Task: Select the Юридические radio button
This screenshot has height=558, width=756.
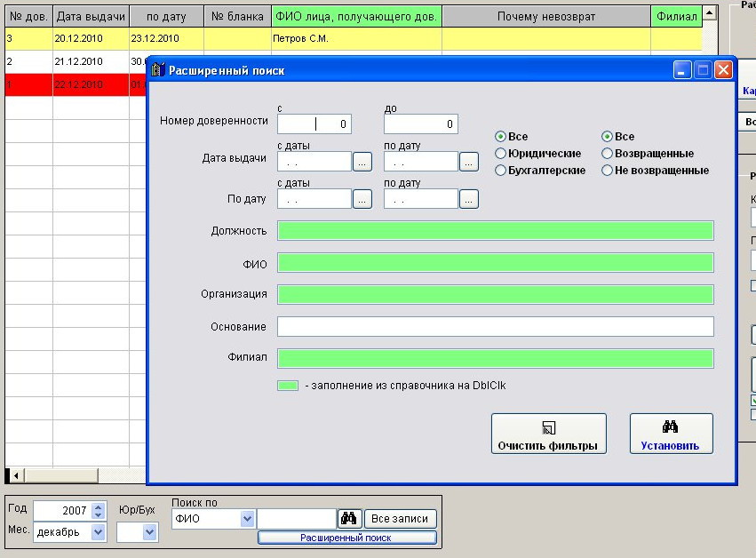Action: 501,154
